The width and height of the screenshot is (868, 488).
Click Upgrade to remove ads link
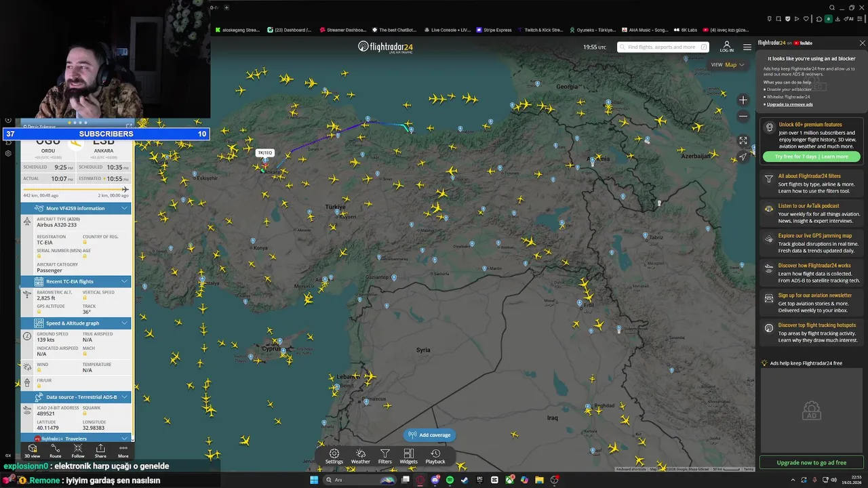[790, 104]
